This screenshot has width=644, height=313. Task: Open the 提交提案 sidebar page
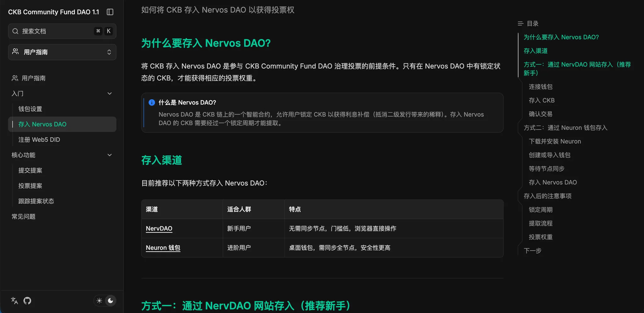tap(30, 170)
